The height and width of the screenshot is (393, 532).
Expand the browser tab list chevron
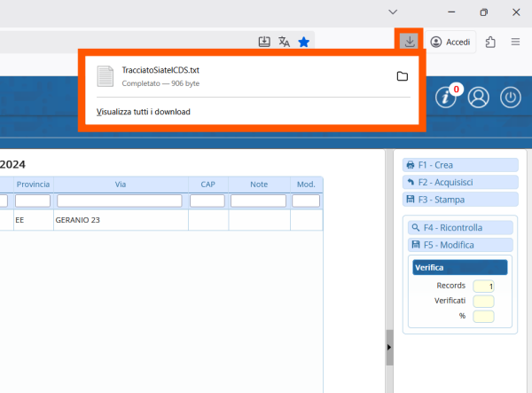394,12
